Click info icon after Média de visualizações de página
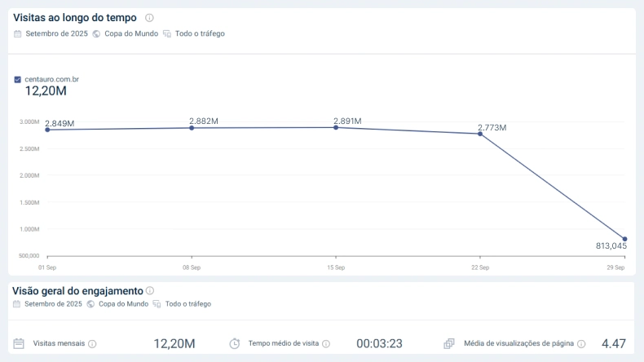The height and width of the screenshot is (362, 644). click(x=581, y=344)
